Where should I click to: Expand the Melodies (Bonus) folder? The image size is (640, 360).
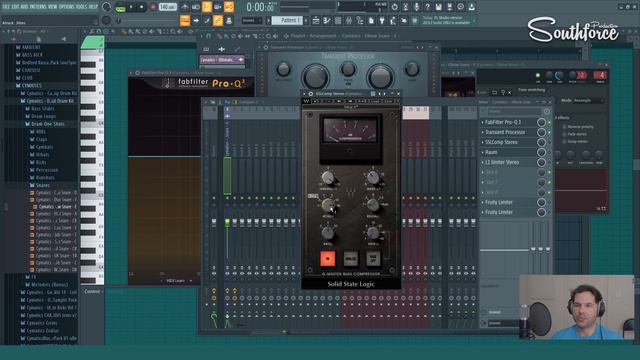tap(49, 284)
